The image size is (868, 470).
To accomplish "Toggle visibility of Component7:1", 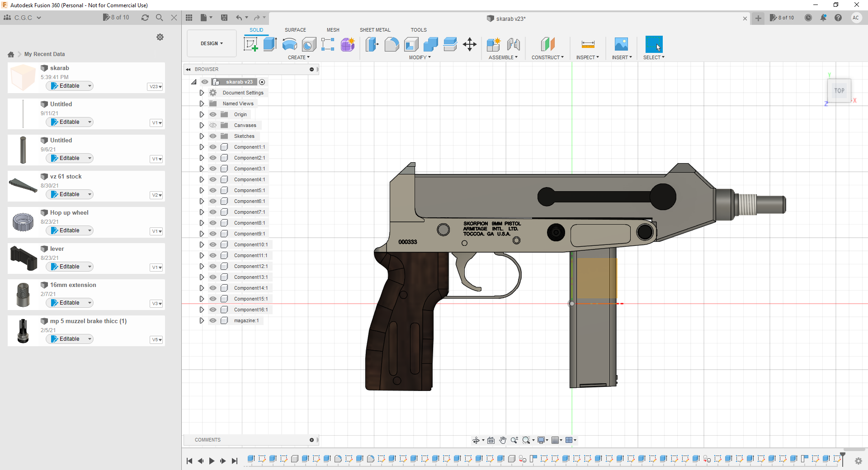I will (x=212, y=212).
